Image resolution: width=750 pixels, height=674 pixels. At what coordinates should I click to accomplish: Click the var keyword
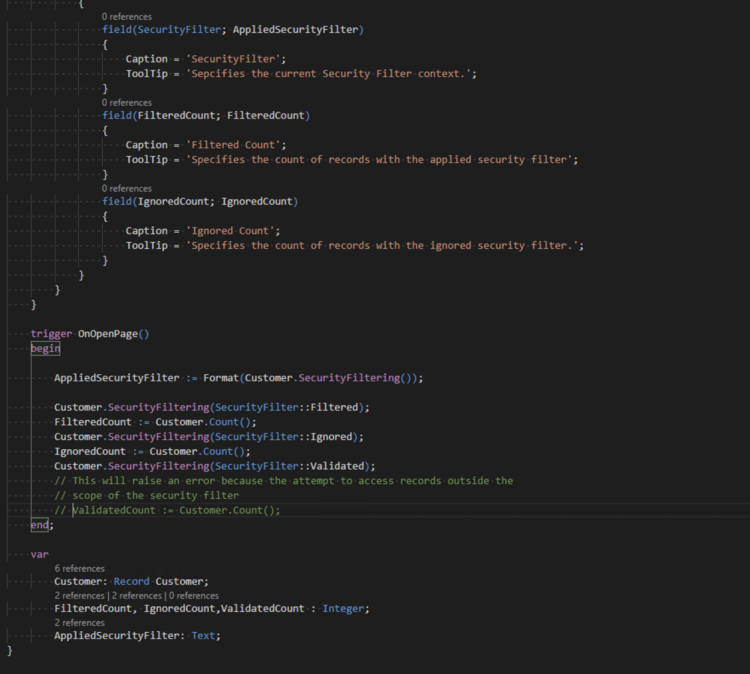40,553
